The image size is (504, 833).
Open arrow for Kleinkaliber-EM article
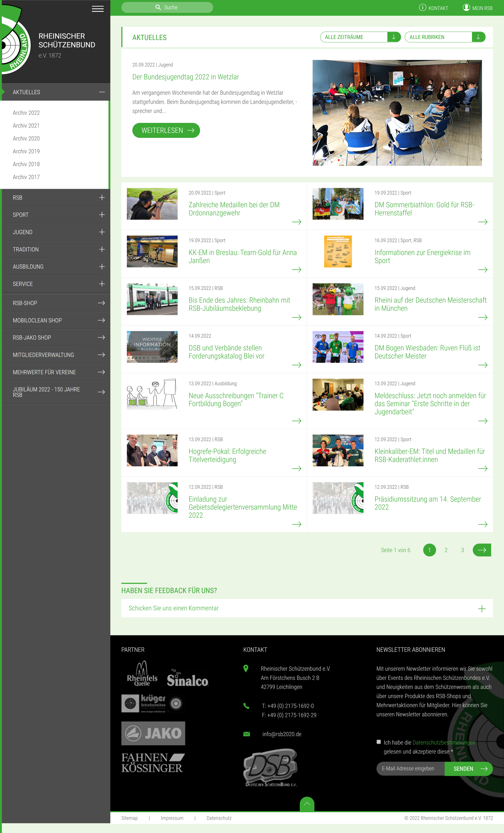[483, 469]
